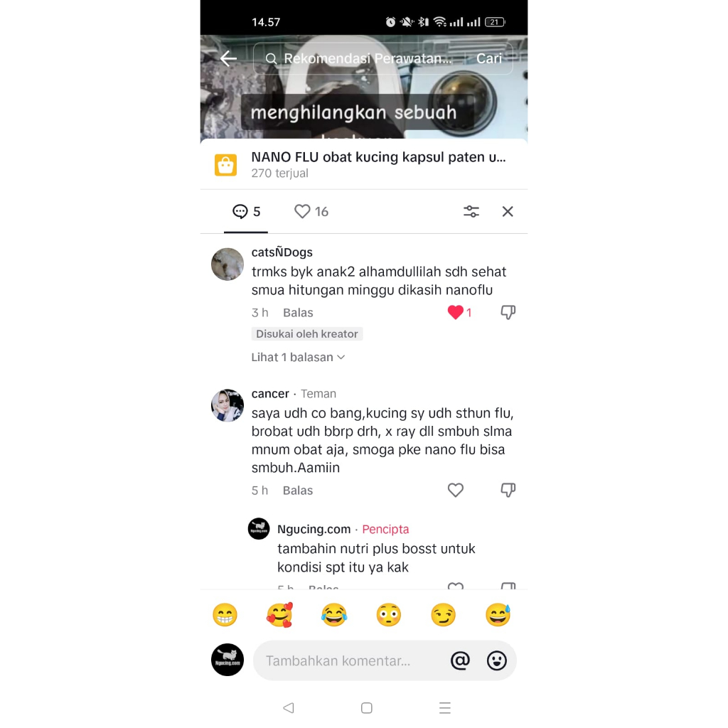Tap the Cari search button
Image resolution: width=728 pixels, height=728 pixels.
pos(489,58)
